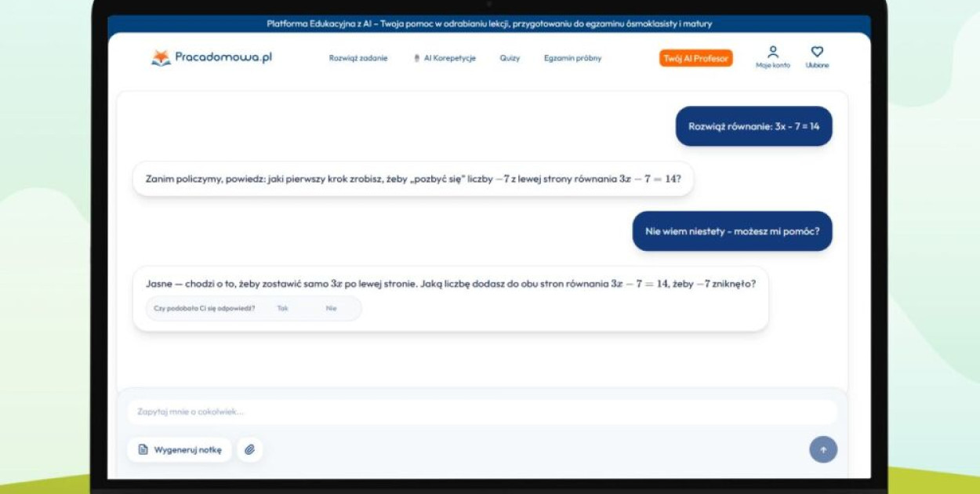
Task: Click Wygeneruj notkę button
Action: coord(180,450)
